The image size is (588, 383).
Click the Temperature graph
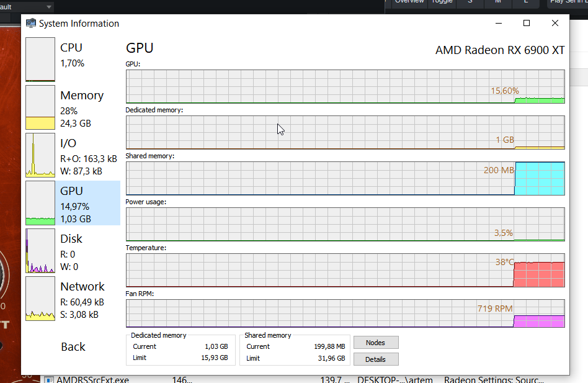pos(345,270)
